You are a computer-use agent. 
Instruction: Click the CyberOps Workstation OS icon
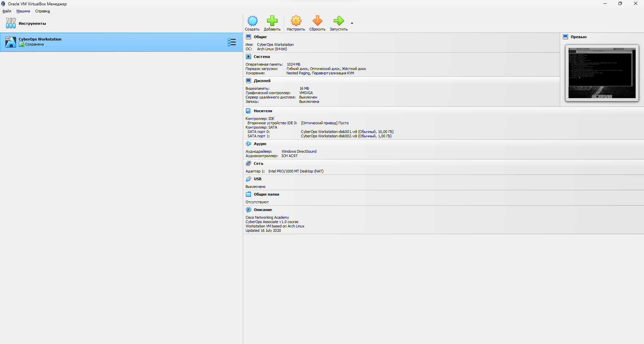(11, 42)
